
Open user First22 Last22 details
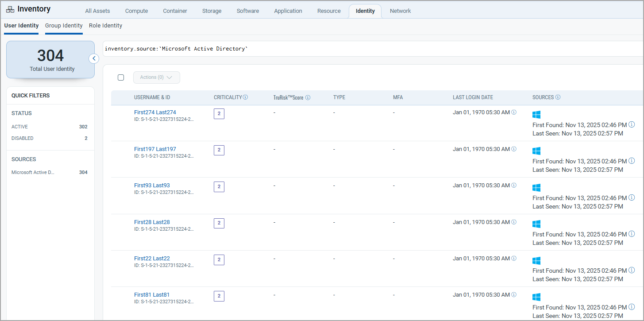point(152,259)
